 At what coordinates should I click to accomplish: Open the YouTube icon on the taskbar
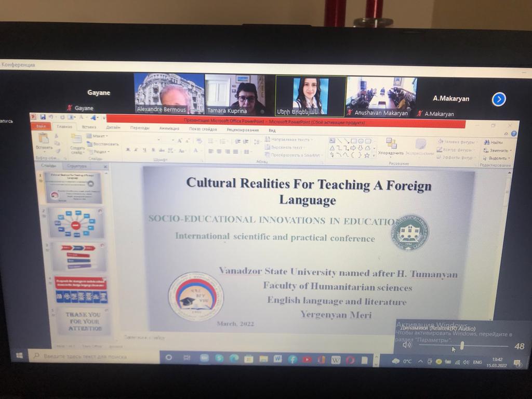coord(307,360)
